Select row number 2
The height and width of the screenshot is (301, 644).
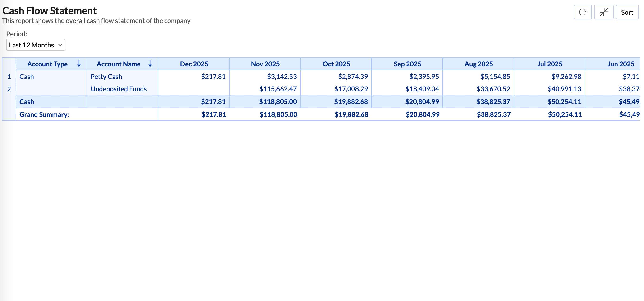(x=9, y=88)
